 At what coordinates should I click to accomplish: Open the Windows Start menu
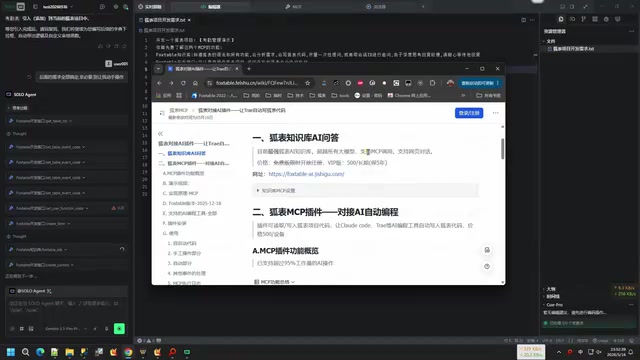[x=11, y=352]
